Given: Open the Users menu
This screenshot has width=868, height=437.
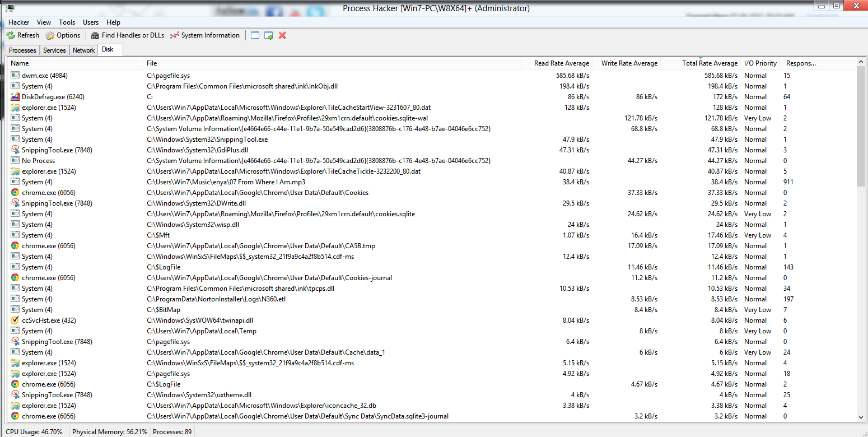Looking at the screenshot, I should (91, 22).
